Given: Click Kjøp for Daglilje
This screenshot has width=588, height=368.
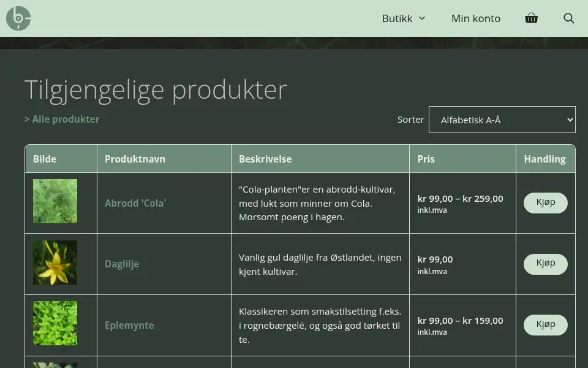Looking at the screenshot, I should tap(545, 264).
